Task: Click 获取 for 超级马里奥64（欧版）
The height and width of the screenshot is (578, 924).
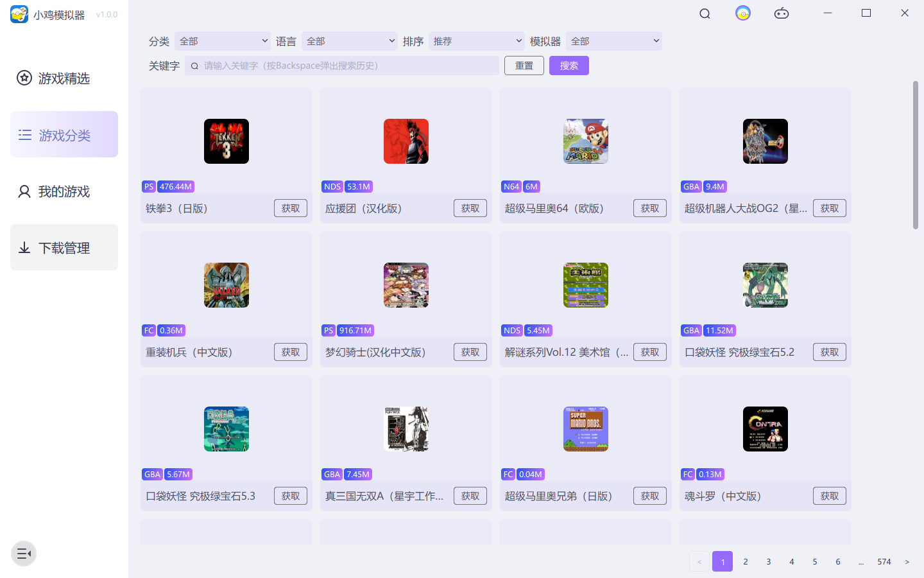Action: 650,208
